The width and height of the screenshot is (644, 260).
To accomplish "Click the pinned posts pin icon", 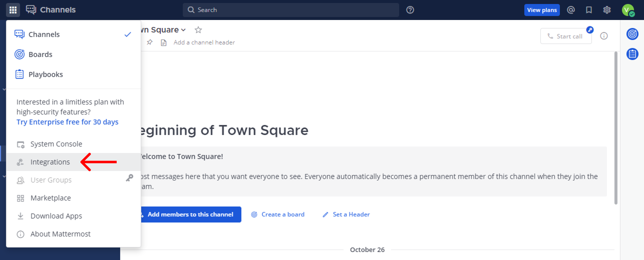I will pos(149,42).
